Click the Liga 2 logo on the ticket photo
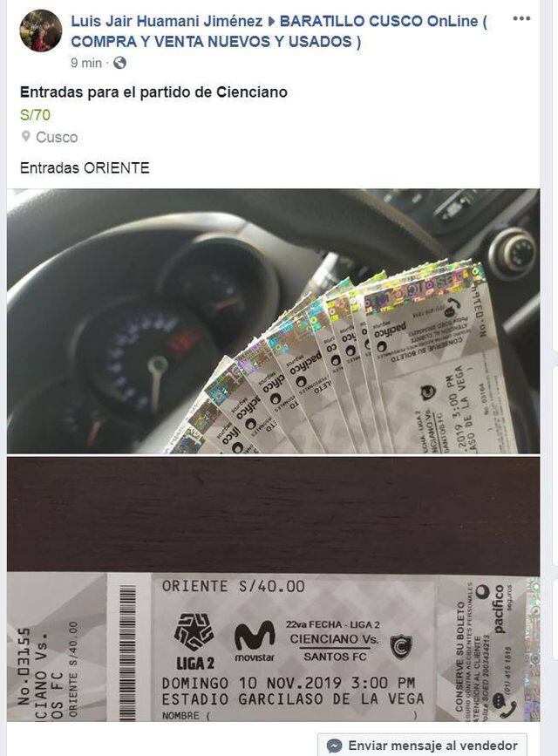The width and height of the screenshot is (558, 756). [x=194, y=641]
